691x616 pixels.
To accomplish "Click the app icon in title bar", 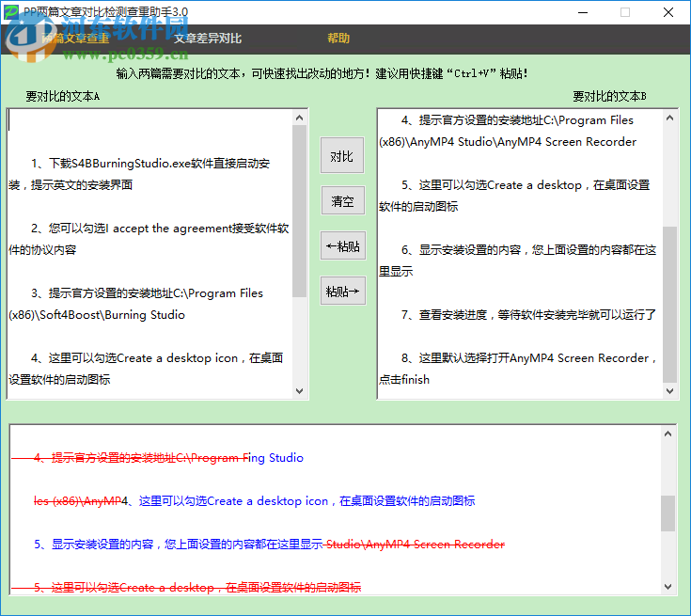I will tap(11, 12).
